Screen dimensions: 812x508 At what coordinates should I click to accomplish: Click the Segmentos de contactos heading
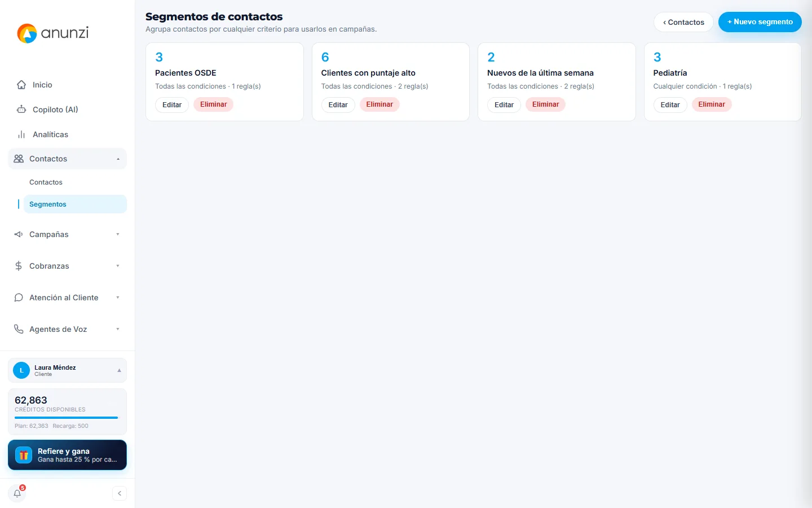214,17
